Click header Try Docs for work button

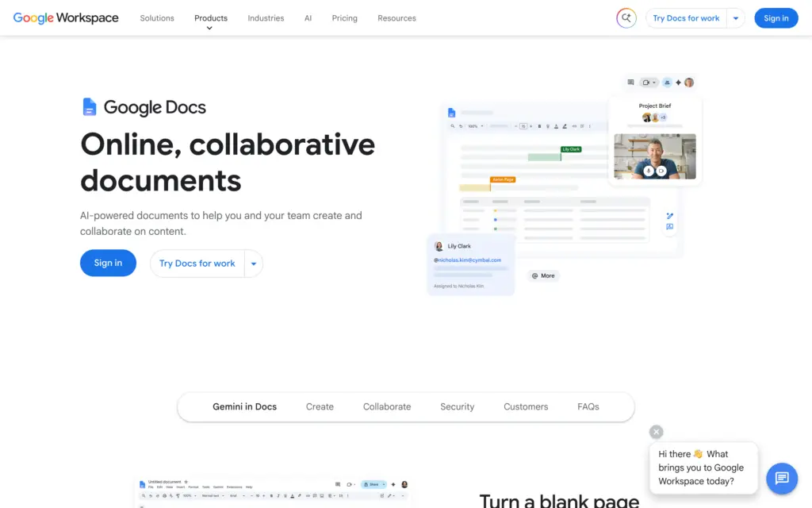click(x=686, y=18)
